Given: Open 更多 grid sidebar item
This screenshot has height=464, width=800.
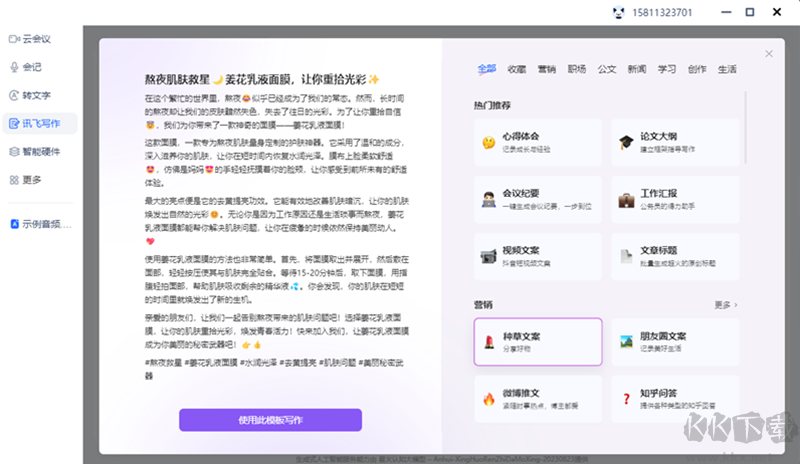Looking at the screenshot, I should click(31, 179).
